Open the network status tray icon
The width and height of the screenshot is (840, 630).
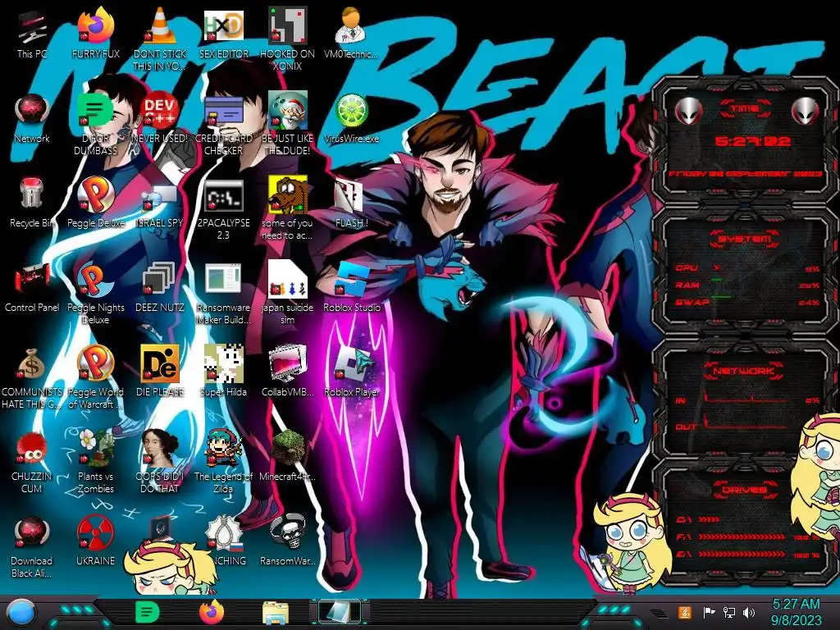729,612
